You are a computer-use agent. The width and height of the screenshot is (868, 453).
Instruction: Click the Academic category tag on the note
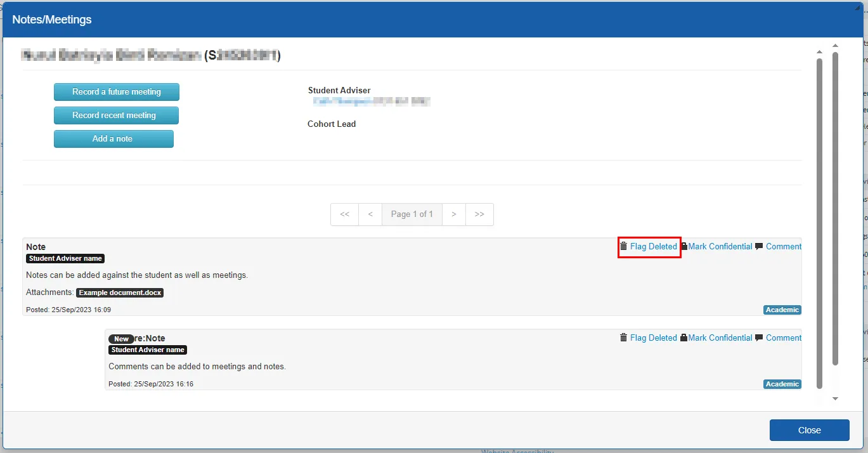pyautogui.click(x=782, y=310)
